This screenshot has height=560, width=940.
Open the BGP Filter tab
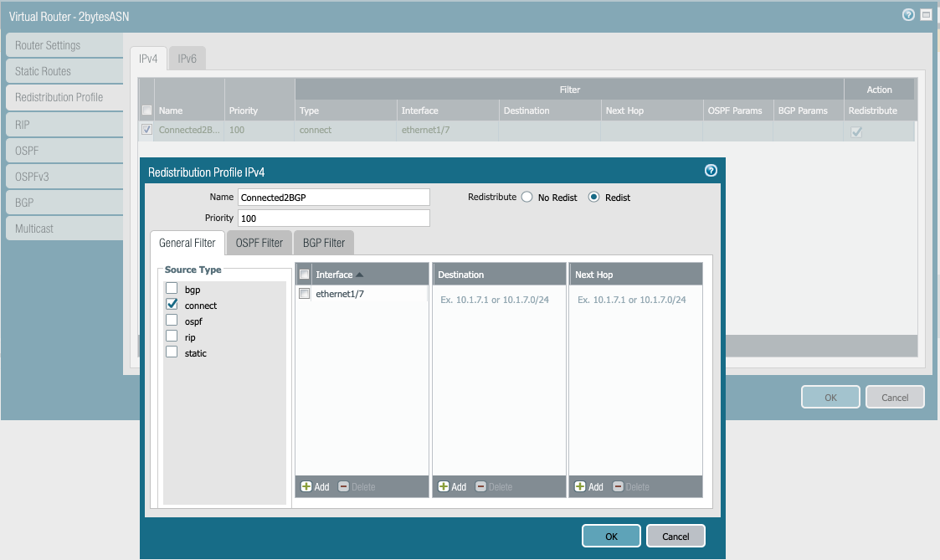click(x=323, y=243)
